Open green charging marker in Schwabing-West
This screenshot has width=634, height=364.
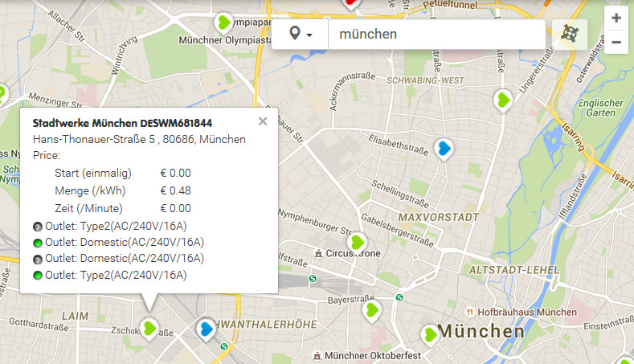(x=502, y=100)
